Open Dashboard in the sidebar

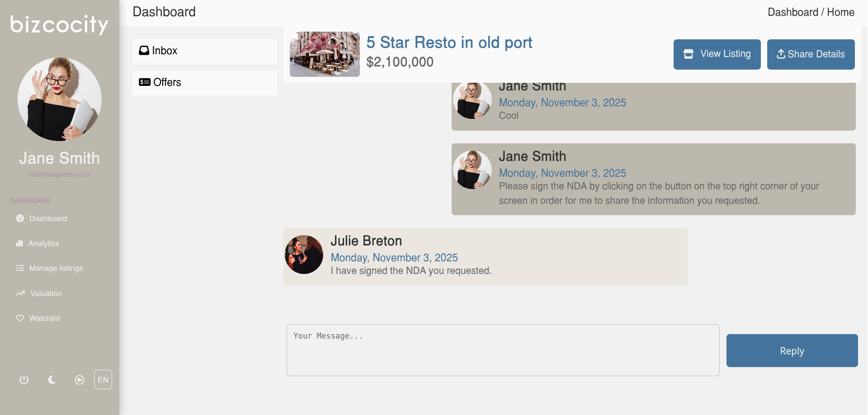pyautogui.click(x=48, y=218)
